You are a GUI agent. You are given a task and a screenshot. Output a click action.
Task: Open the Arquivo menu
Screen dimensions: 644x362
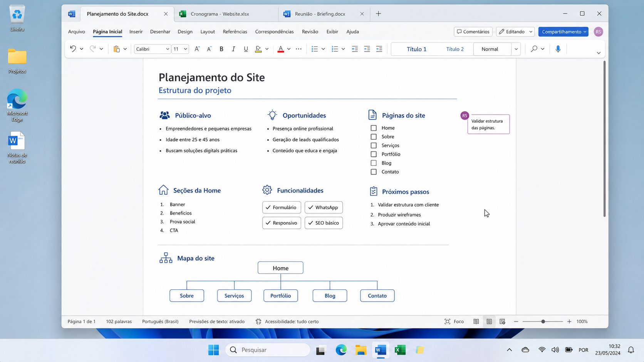(x=77, y=32)
